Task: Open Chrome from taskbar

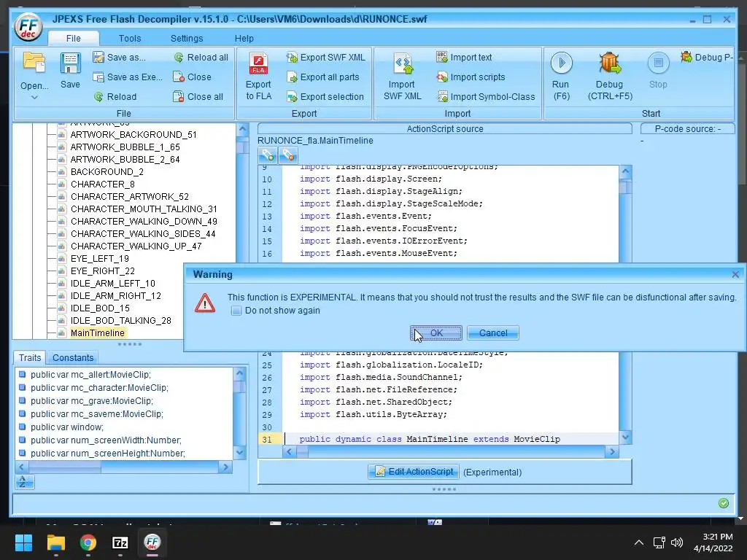Action: [88, 542]
